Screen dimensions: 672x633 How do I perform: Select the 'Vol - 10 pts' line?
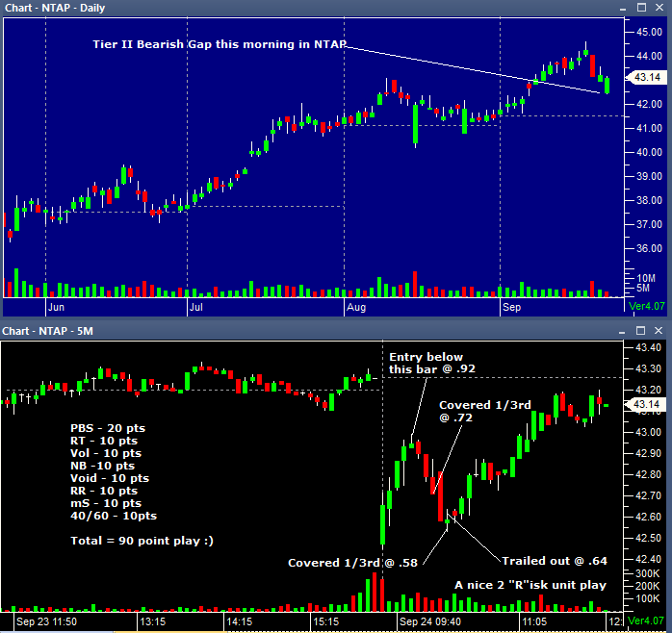[106, 453]
